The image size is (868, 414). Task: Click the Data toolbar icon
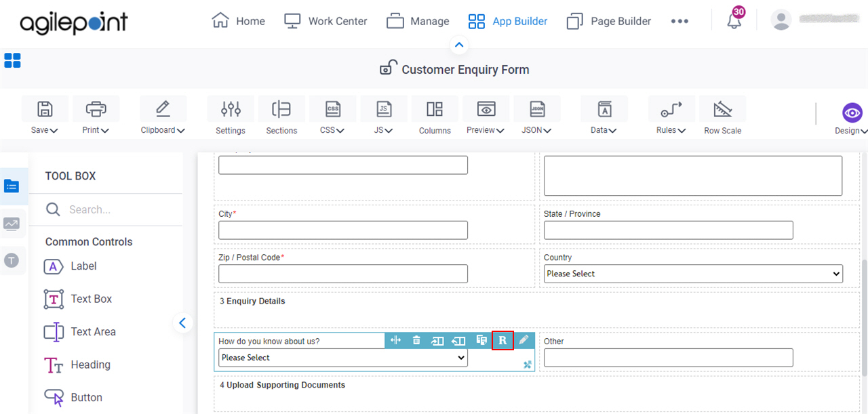pyautogui.click(x=604, y=109)
